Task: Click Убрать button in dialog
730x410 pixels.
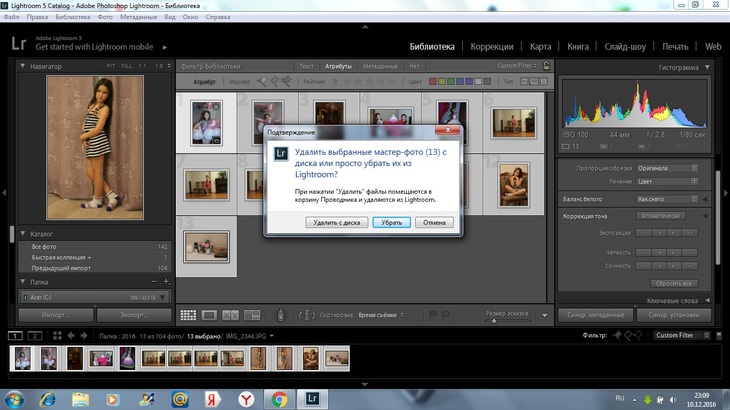Action: (x=392, y=222)
